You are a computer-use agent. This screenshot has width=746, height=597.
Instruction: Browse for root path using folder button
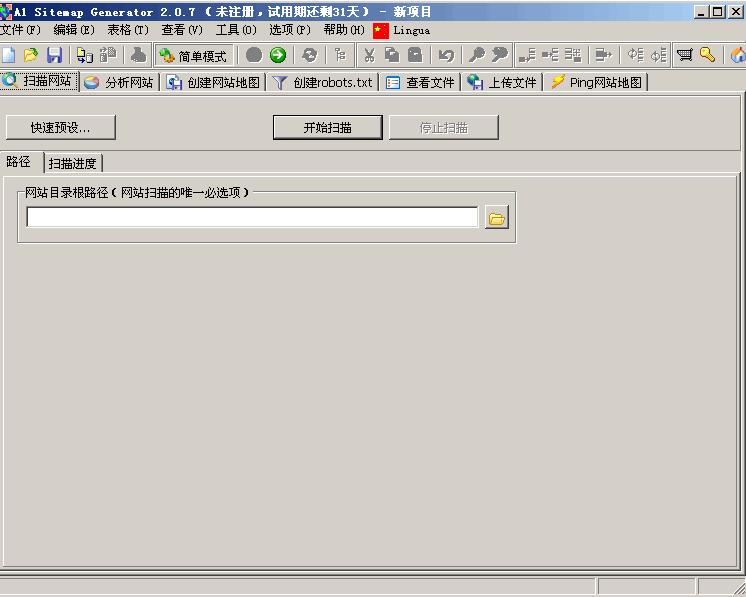[497, 218]
